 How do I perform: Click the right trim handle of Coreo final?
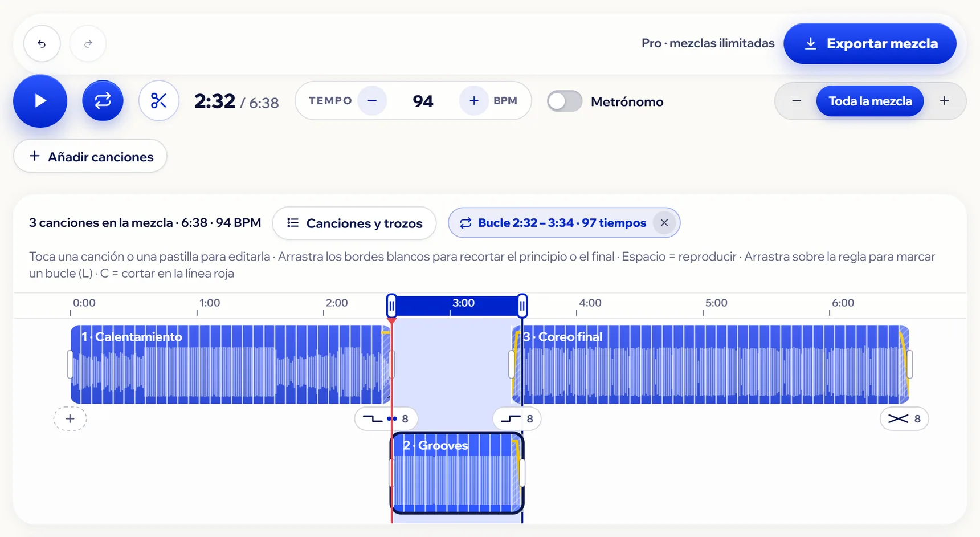[x=910, y=364]
